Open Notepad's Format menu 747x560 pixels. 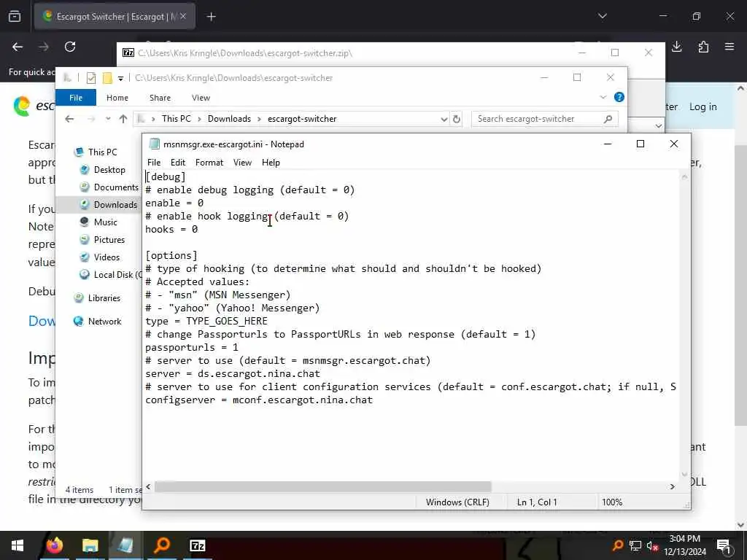[x=209, y=163]
